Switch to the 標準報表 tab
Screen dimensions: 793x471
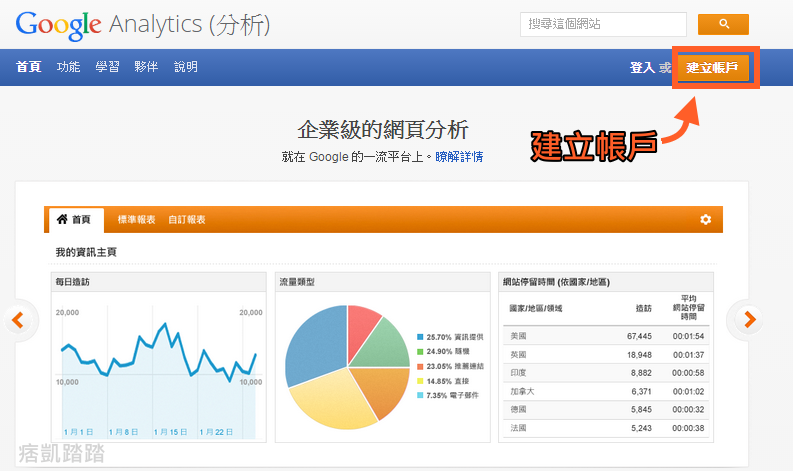pyautogui.click(x=137, y=220)
